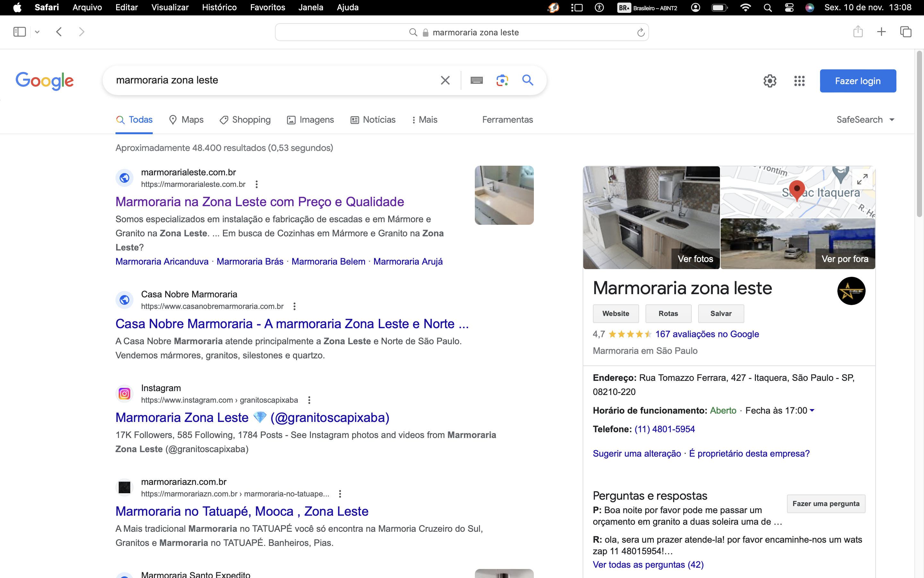
Task: Click Sugerir uma alteração link
Action: click(x=637, y=453)
